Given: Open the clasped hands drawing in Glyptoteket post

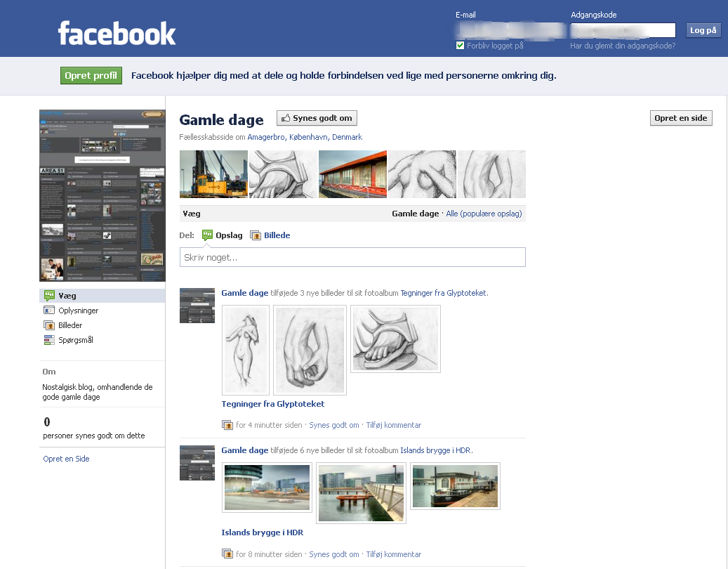Looking at the screenshot, I should [x=310, y=351].
